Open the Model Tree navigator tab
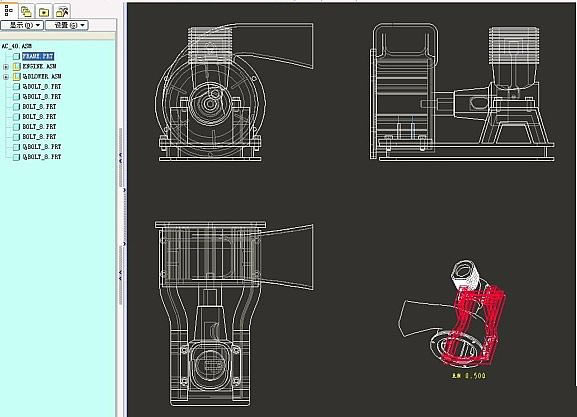 pyautogui.click(x=8, y=10)
